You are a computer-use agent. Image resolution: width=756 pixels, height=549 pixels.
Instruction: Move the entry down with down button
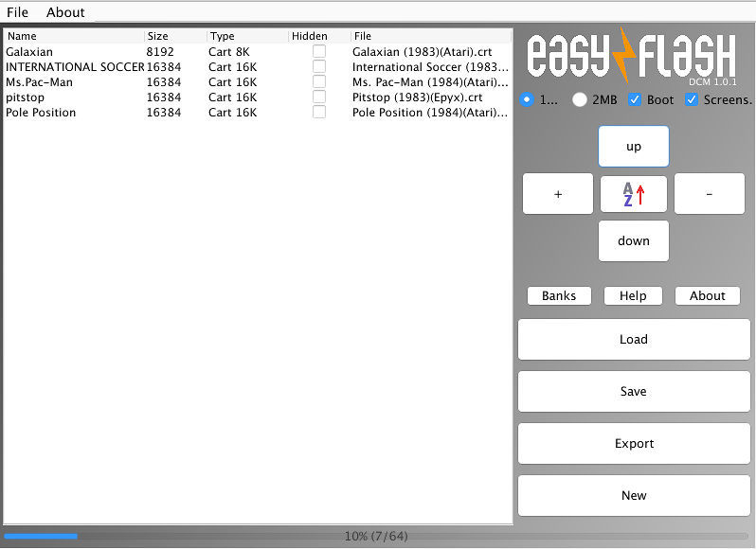pos(634,240)
